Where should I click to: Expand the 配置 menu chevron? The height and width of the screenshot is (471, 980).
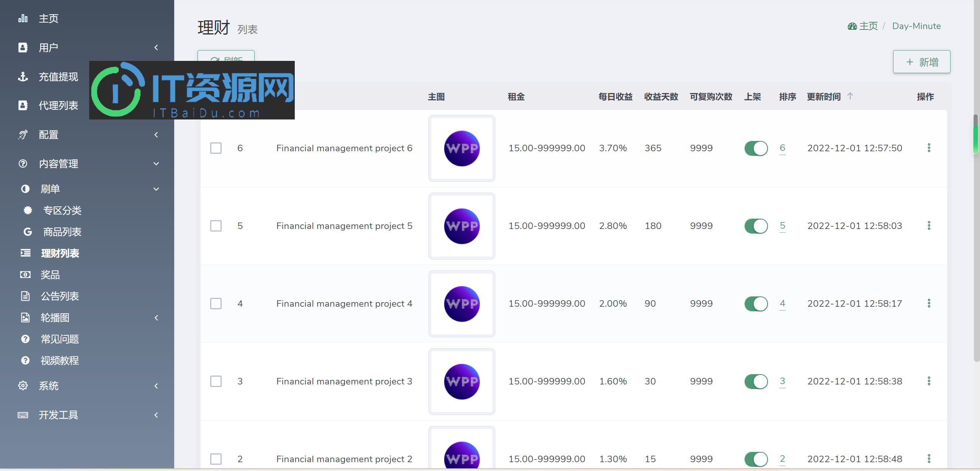point(156,135)
